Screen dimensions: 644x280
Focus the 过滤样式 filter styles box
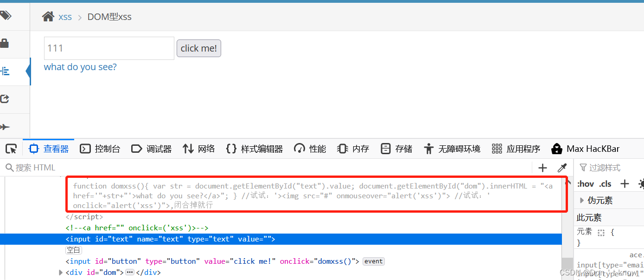pos(610,168)
